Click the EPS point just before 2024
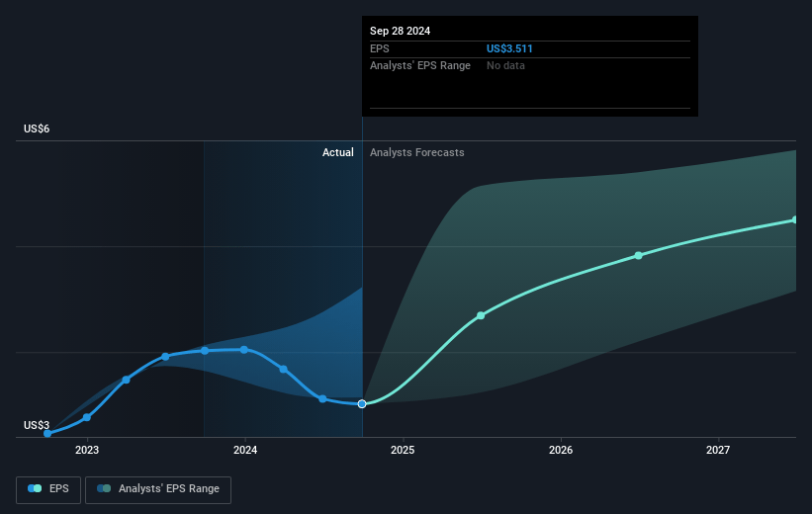The height and width of the screenshot is (514, 812). click(x=205, y=351)
